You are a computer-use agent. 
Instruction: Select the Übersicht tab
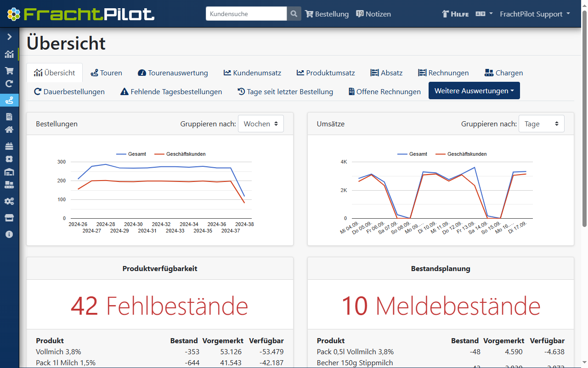55,73
